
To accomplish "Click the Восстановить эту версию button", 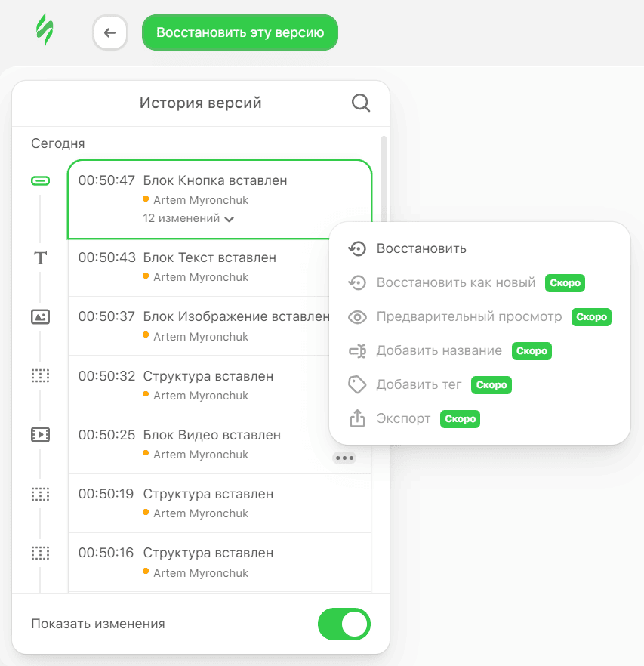I will coord(239,32).
